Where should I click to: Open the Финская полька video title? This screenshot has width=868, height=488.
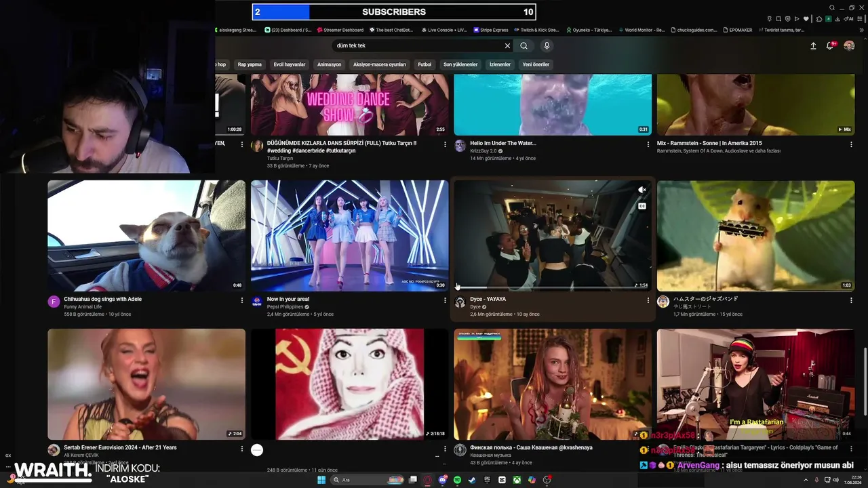click(531, 447)
